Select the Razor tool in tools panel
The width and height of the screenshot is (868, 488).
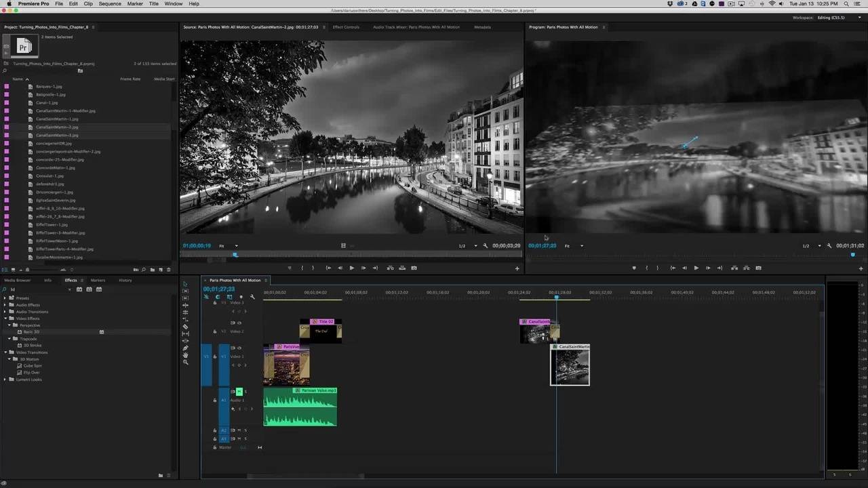point(185,327)
